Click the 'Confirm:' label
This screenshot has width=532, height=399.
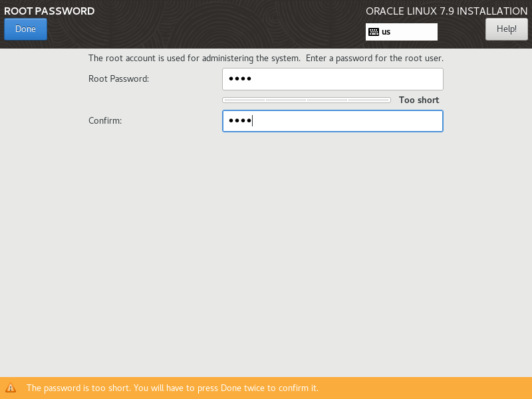(105, 121)
